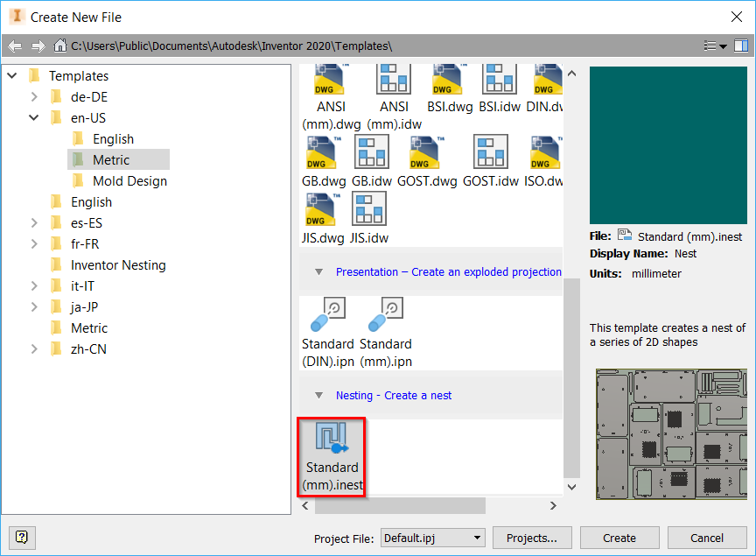Click the template list vertical scrollbar thumb
Viewport: 756px width, 556px height.
coord(572,378)
